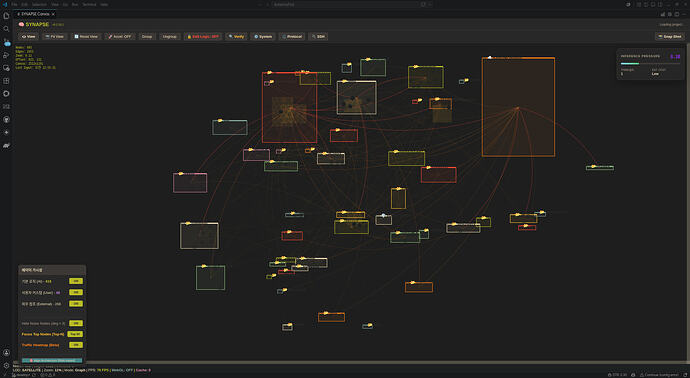Viewport: 690px width, 378px height.
Task: Click the Zoom: 12% status text
Action: pos(53,370)
